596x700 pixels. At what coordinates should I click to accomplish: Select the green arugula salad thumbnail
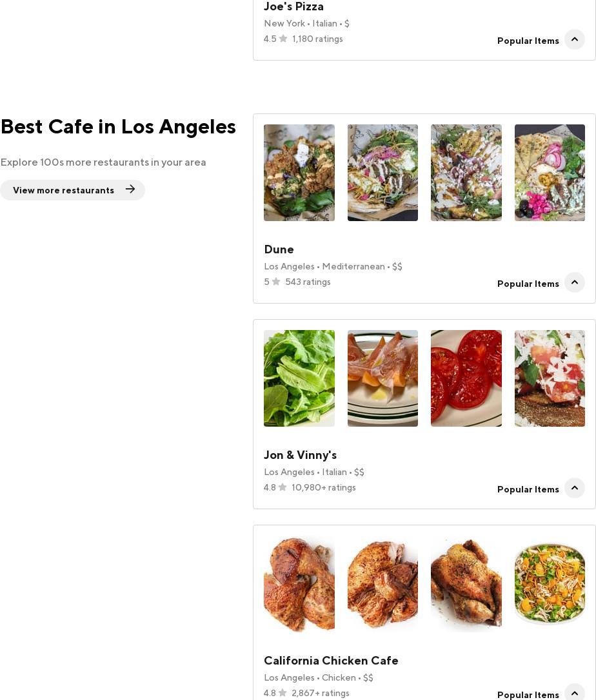pyautogui.click(x=299, y=378)
